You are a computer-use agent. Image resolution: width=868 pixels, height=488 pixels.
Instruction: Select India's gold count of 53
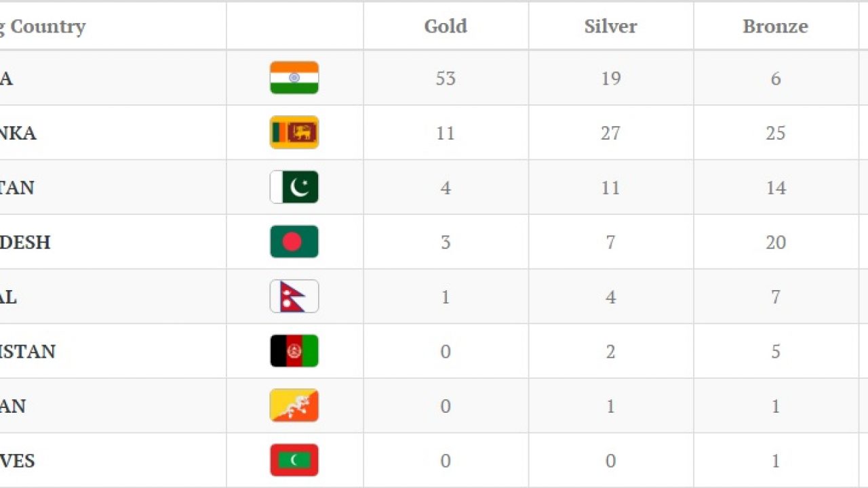pyautogui.click(x=446, y=79)
